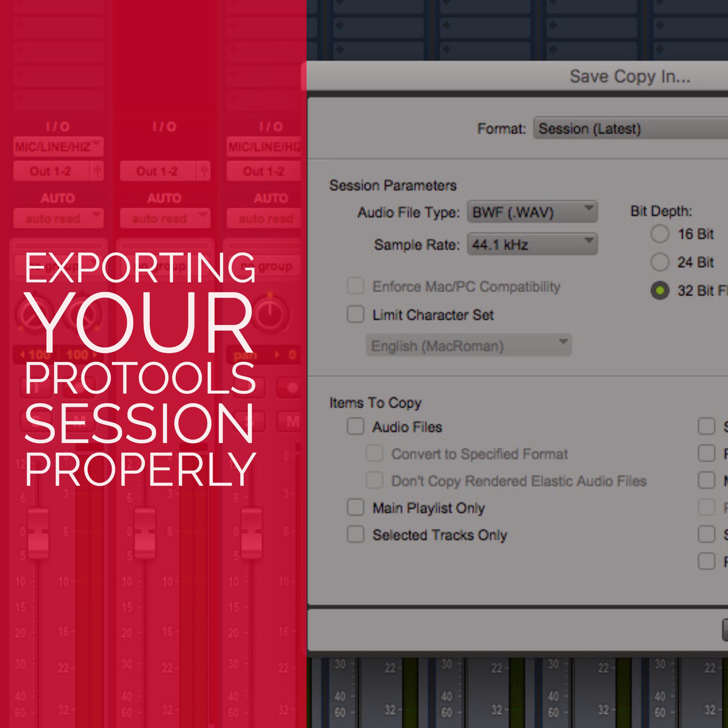This screenshot has height=728, width=728.
Task: Enable the Limit Character Set checkbox
Action: [x=355, y=314]
